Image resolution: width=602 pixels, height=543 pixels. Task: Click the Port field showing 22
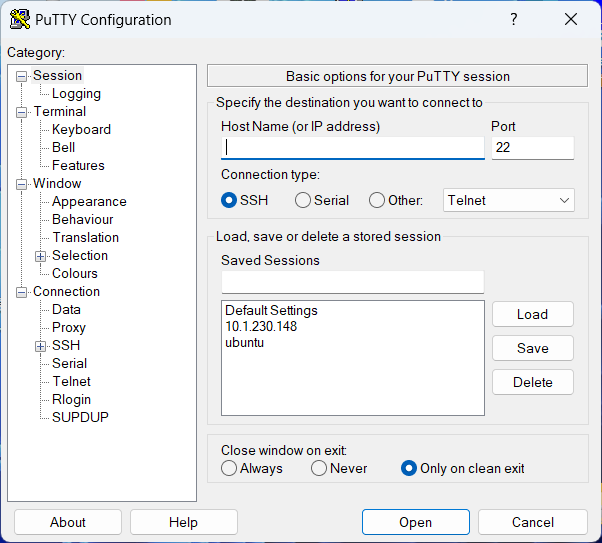click(533, 148)
